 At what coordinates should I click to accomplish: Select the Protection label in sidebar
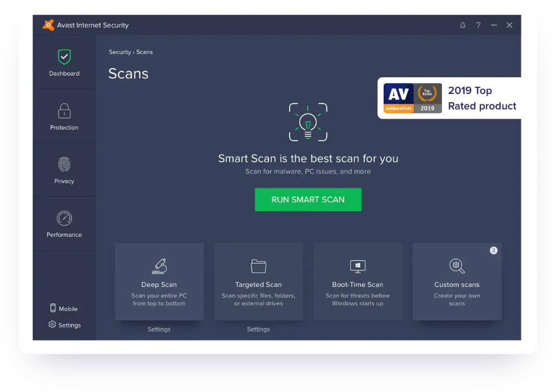pos(64,127)
